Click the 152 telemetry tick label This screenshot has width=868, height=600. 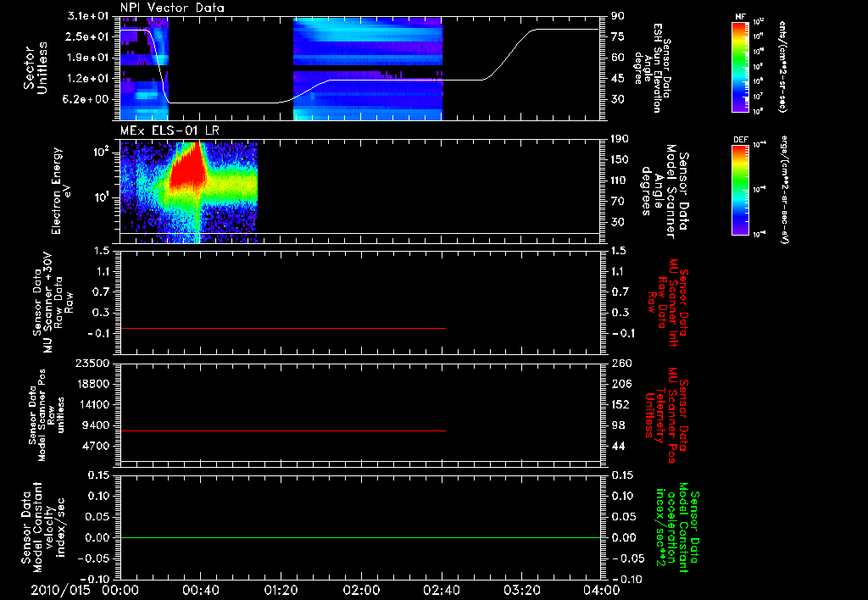pos(620,404)
